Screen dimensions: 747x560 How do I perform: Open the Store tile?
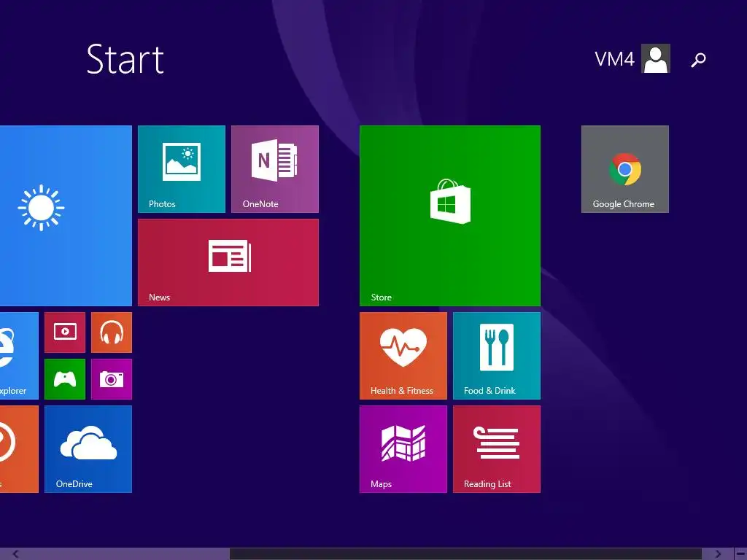(450, 216)
